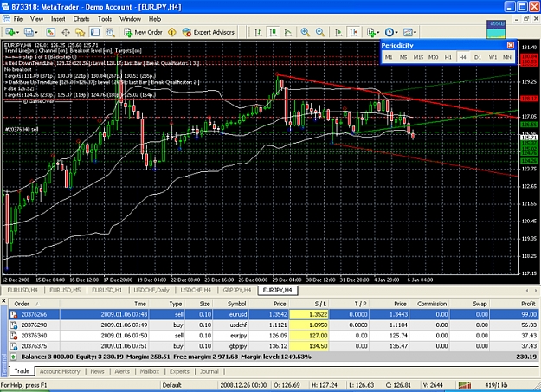Open the File menu
The image size is (541, 392).
[x=18, y=19]
